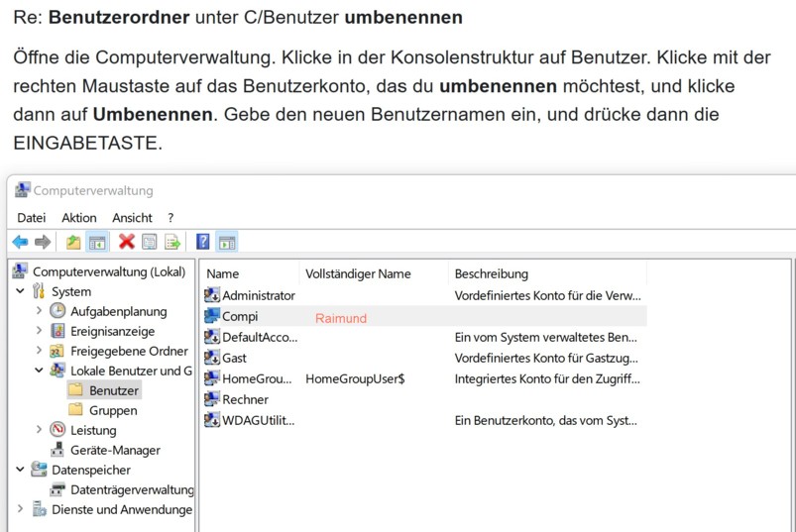Open the ? help menu
Screen dimensions: 796x532
point(171,218)
